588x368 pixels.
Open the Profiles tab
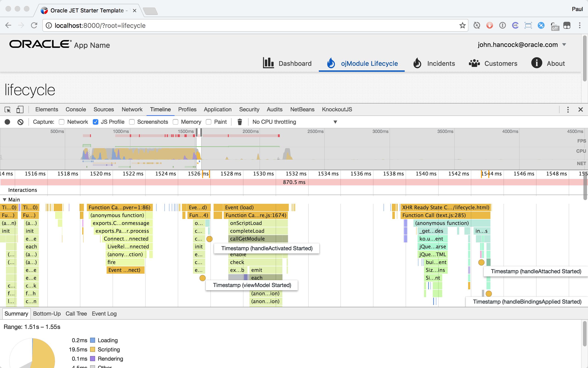[x=187, y=109]
